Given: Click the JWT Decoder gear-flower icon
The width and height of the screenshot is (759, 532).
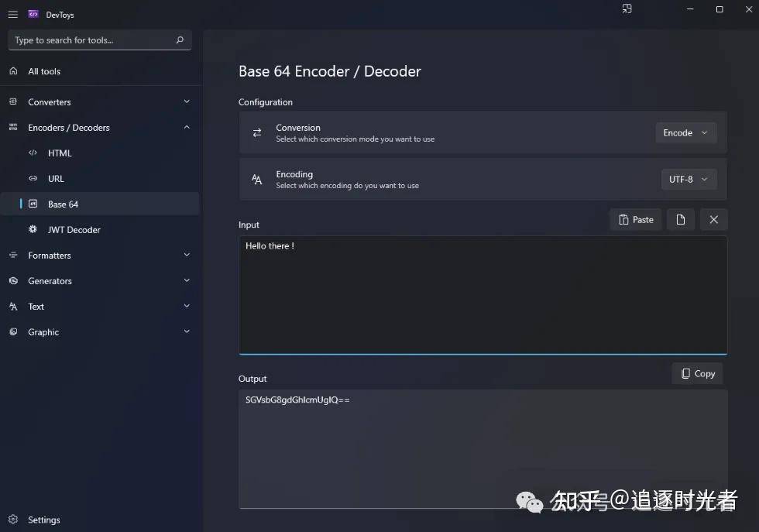Looking at the screenshot, I should point(33,229).
